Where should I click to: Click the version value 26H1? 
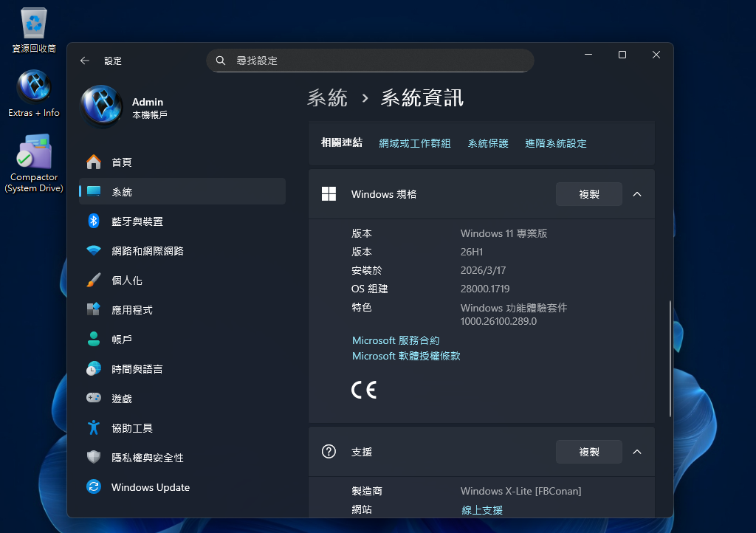472,252
